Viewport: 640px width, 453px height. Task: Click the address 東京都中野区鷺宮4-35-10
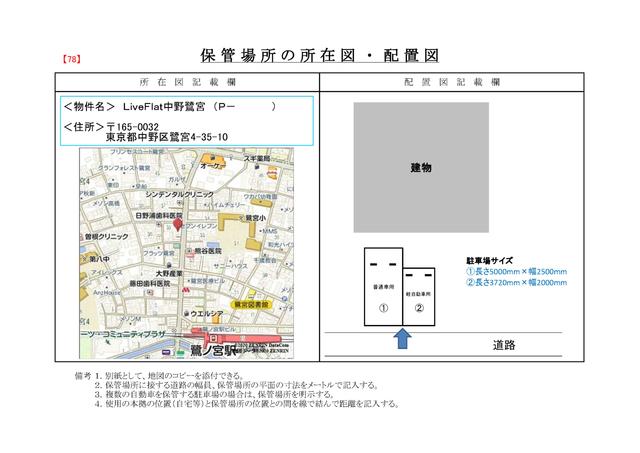click(167, 137)
